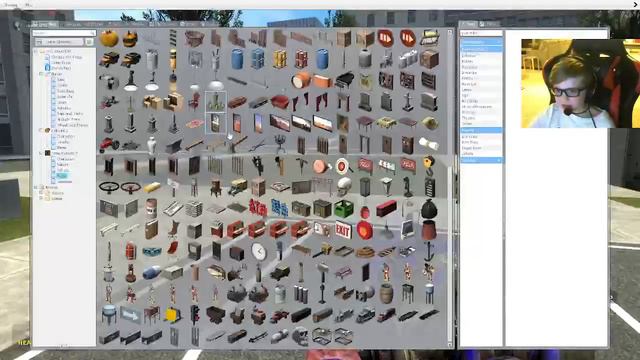This screenshot has height=360, width=640.
Task: Select the blue gas canister lying down
Action: pyautogui.click(x=152, y=273)
